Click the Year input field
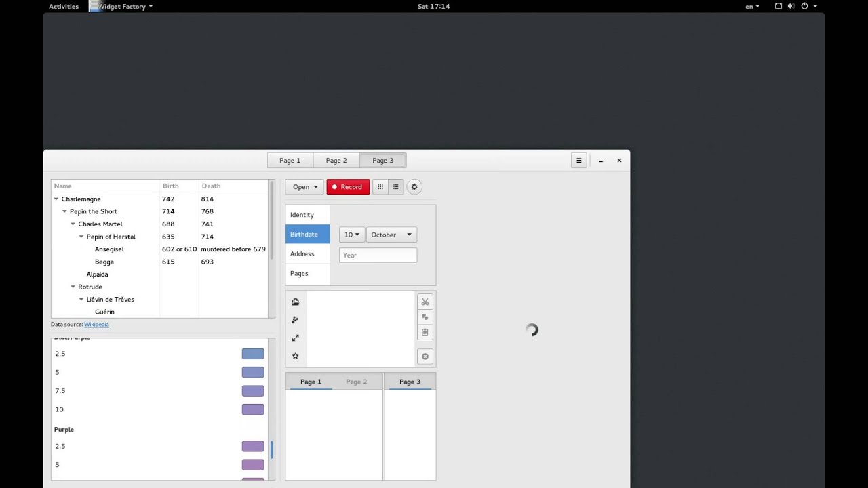The height and width of the screenshot is (488, 868). pyautogui.click(x=378, y=255)
